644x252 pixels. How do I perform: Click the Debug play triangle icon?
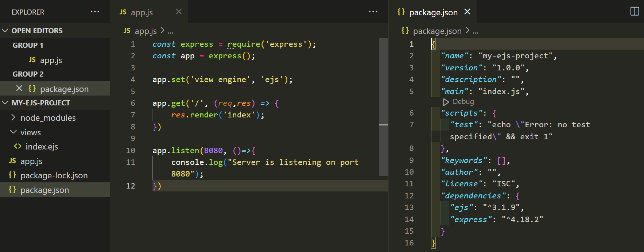446,102
